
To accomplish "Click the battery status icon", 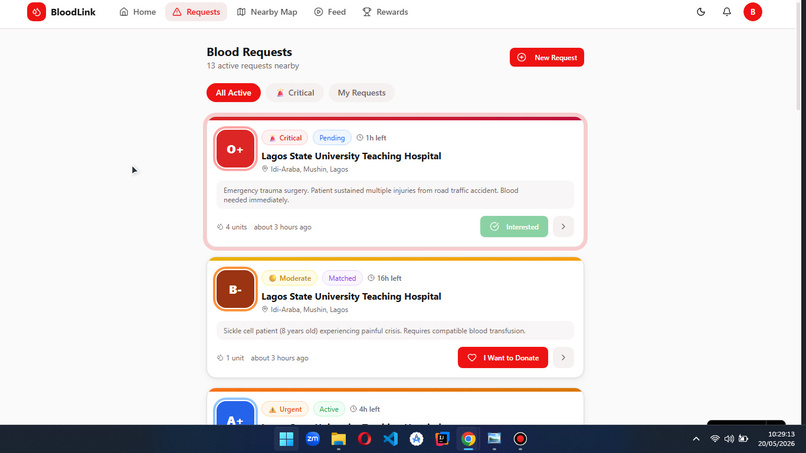I will point(743,439).
